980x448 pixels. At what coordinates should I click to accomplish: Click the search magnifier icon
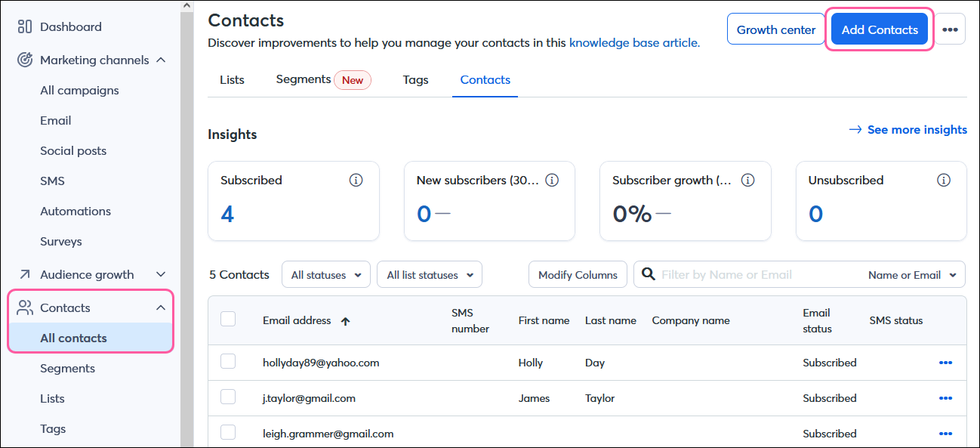[648, 274]
